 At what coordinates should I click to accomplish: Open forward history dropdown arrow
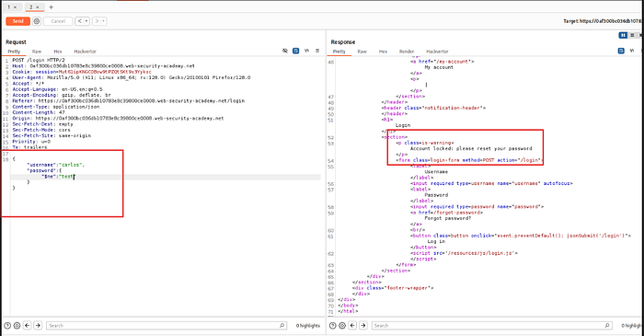(103, 21)
